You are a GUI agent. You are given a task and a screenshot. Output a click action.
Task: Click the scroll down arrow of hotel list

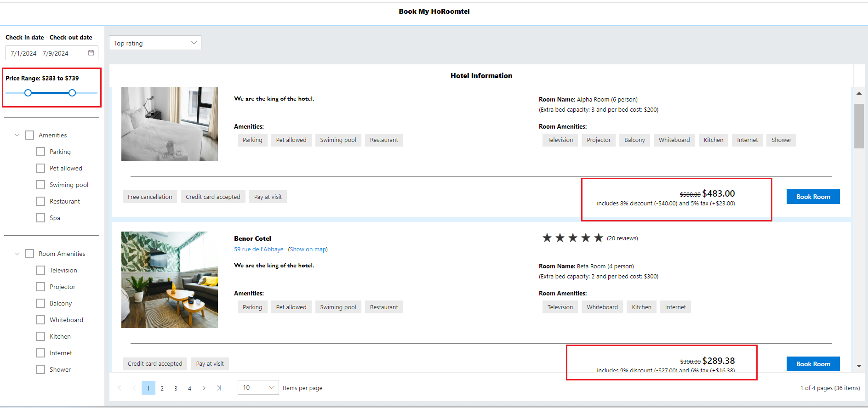[859, 366]
